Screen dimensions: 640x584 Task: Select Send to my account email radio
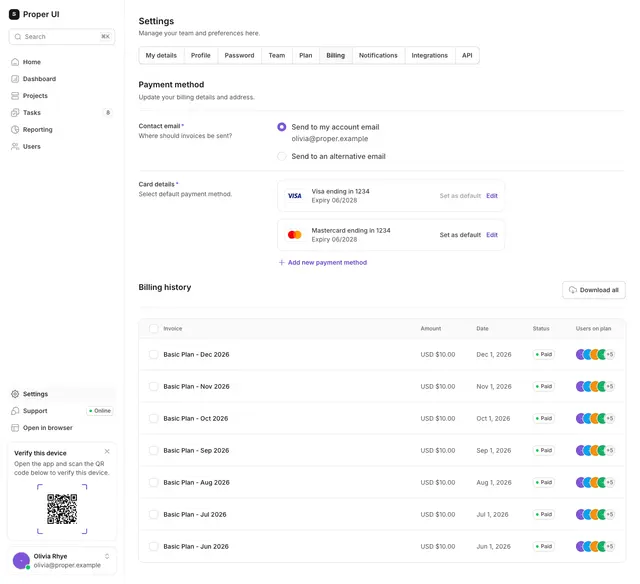click(x=282, y=127)
